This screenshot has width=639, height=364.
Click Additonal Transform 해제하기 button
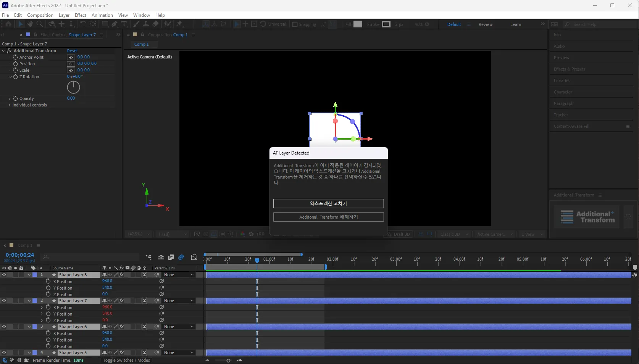coord(328,217)
